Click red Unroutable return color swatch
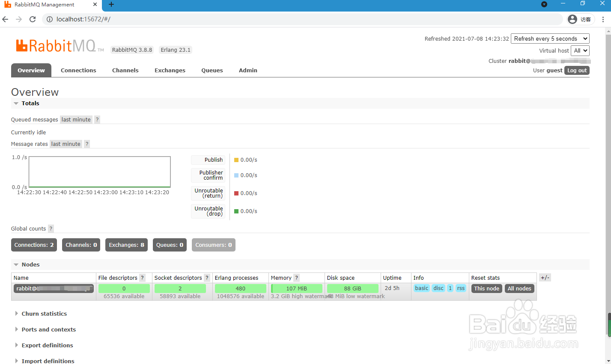This screenshot has width=611, height=364. [x=236, y=193]
